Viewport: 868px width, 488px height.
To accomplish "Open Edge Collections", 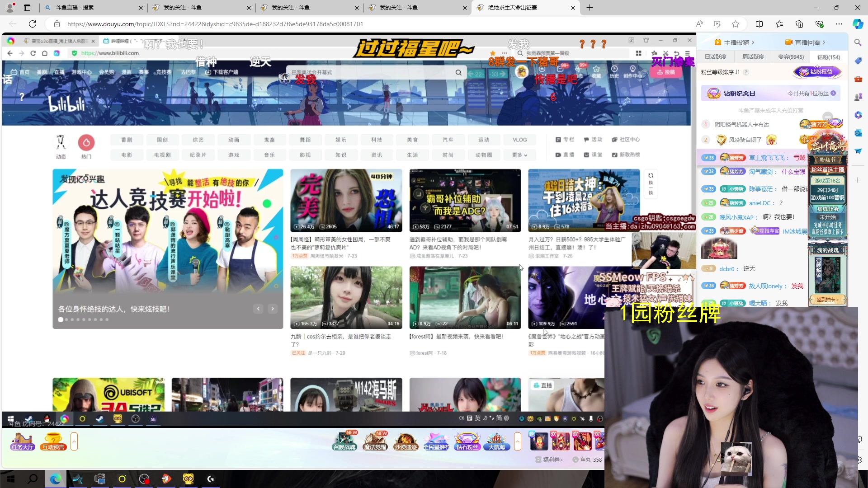I will (799, 24).
